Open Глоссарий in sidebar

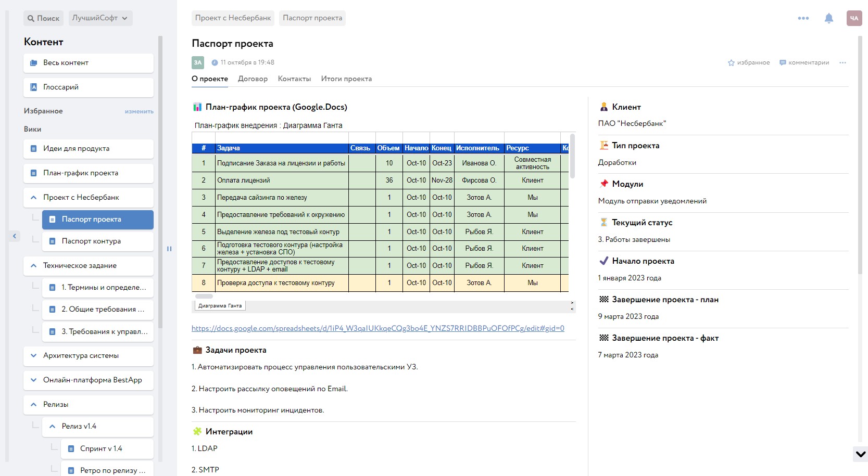pyautogui.click(x=89, y=87)
